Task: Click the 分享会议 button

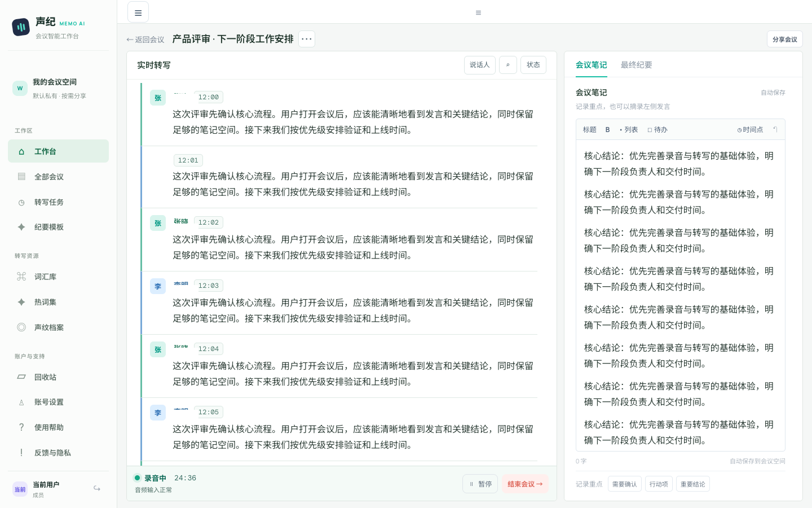Action: [784, 39]
